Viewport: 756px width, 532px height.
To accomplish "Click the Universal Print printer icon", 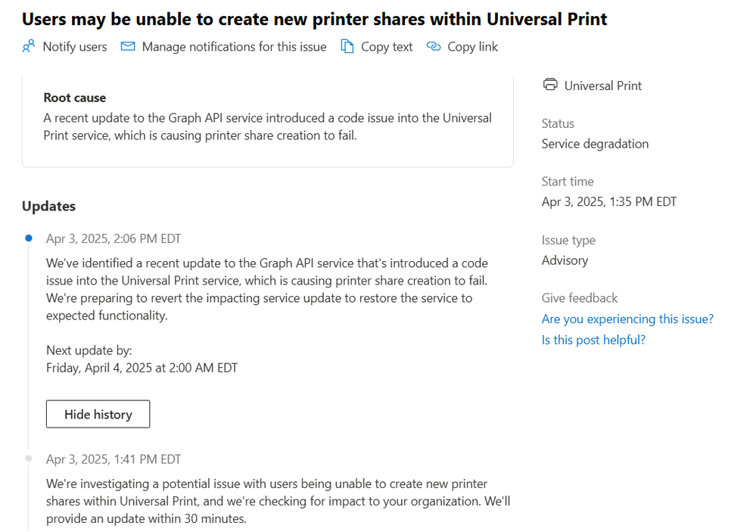I will [550, 85].
